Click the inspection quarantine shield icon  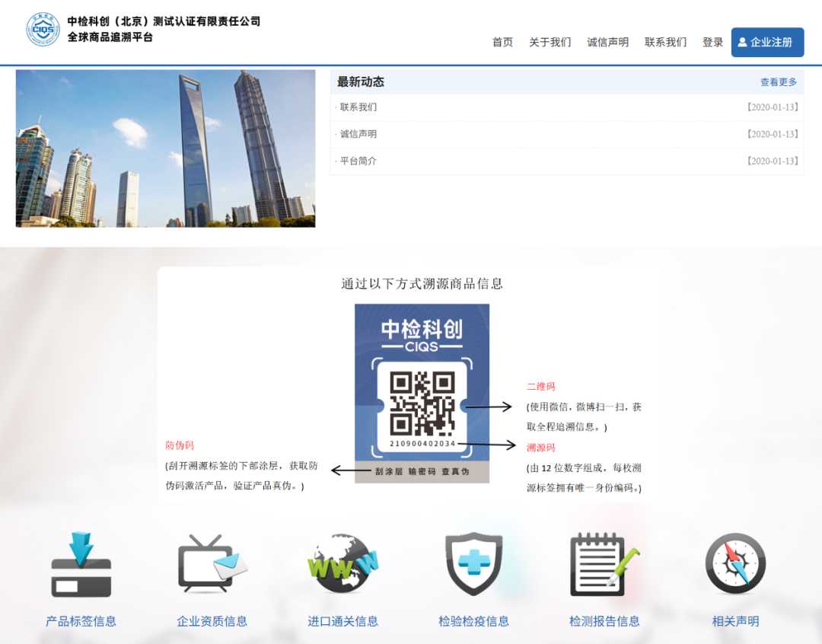pos(473,565)
